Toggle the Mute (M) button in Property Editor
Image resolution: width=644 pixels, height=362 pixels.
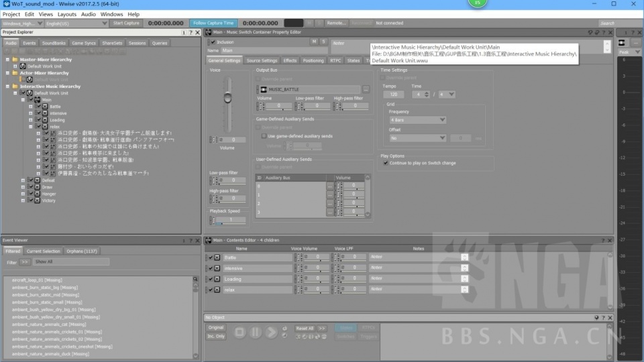(314, 42)
